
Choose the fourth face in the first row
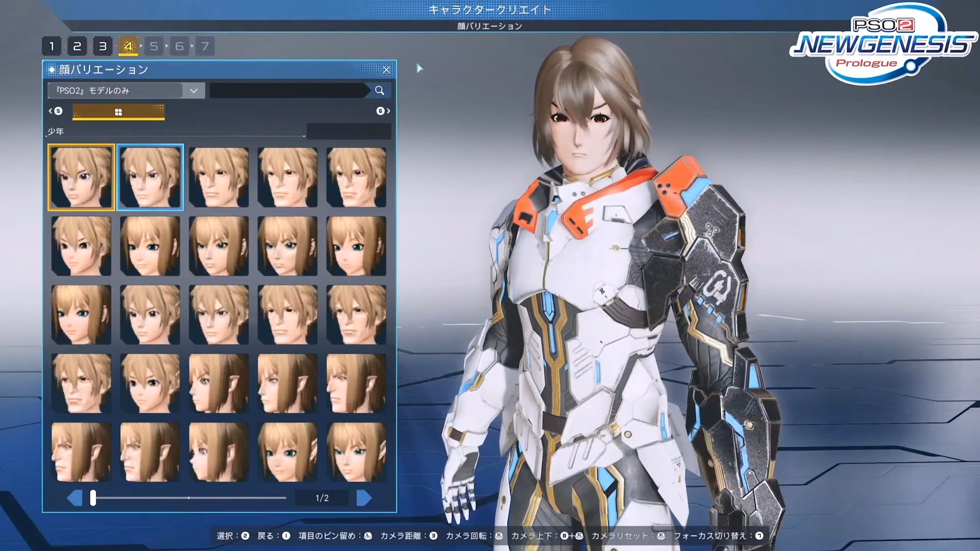[288, 177]
